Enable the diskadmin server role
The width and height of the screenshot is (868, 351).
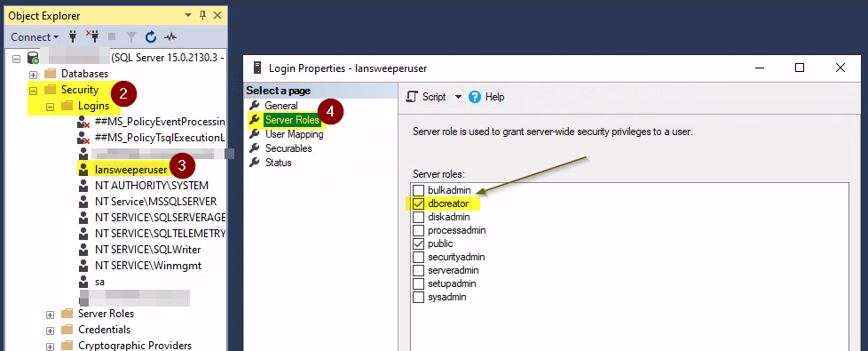tap(419, 218)
